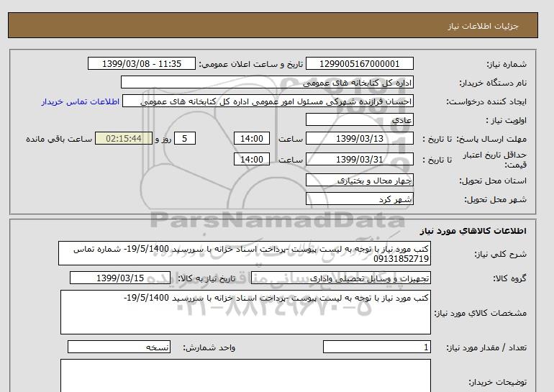Click the price validity date 1399/03/31

click(x=360, y=159)
